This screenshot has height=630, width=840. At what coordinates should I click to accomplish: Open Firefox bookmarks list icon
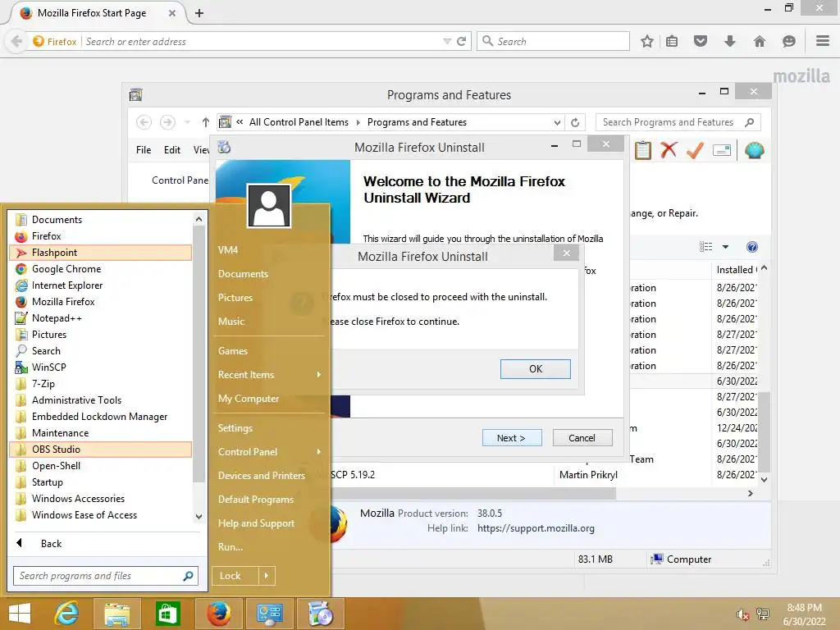pos(672,41)
